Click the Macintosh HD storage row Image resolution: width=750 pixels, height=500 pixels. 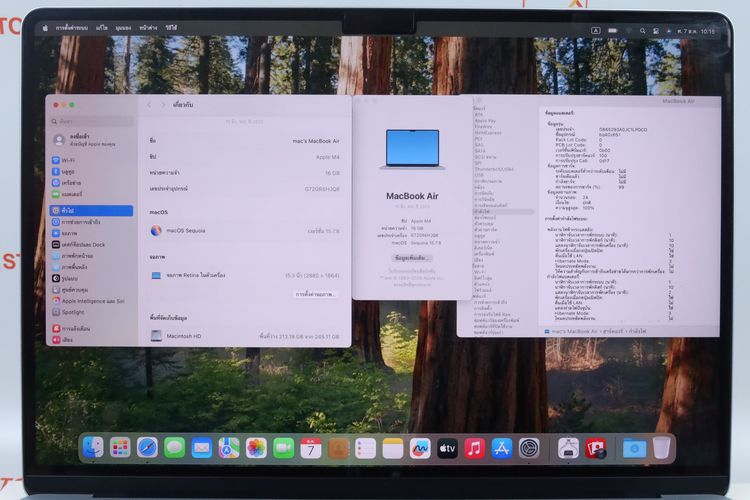245,336
